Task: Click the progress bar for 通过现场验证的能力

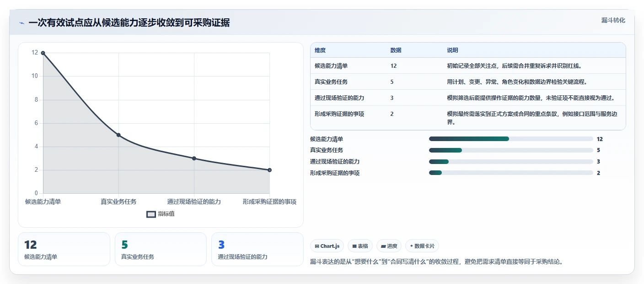Action: pos(511,162)
